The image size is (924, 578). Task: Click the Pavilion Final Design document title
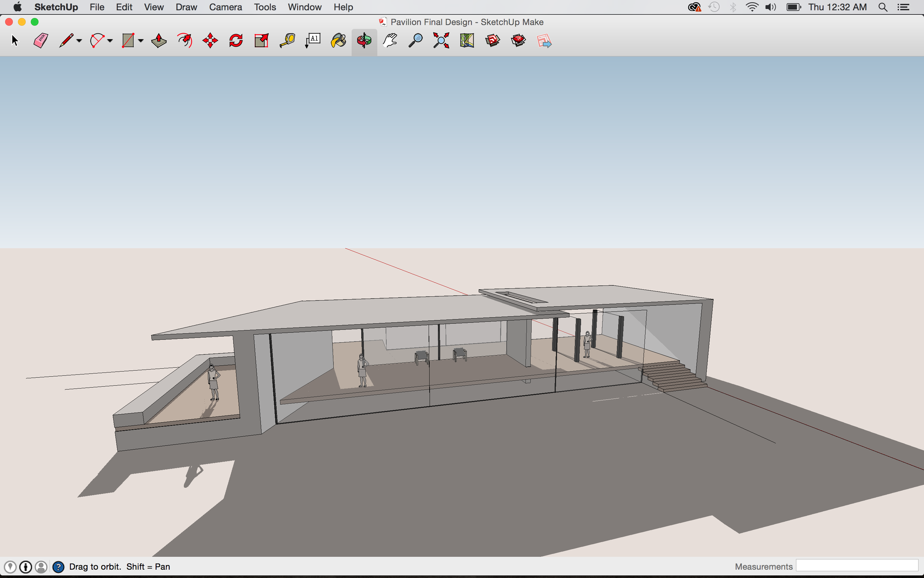[467, 22]
